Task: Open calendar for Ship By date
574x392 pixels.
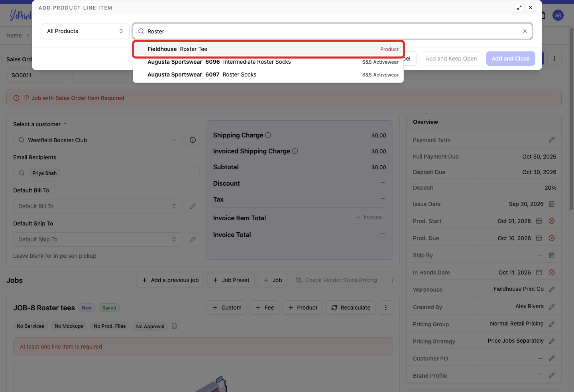Action: click(552, 255)
